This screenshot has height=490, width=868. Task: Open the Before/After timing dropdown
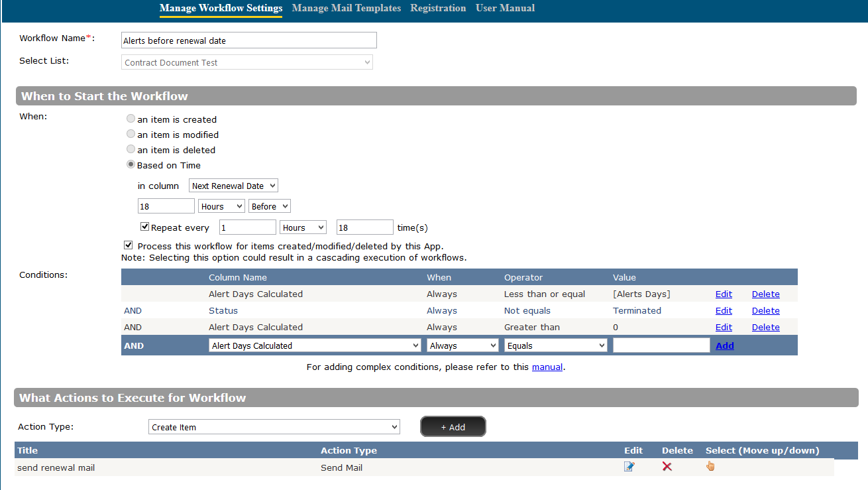[269, 207]
